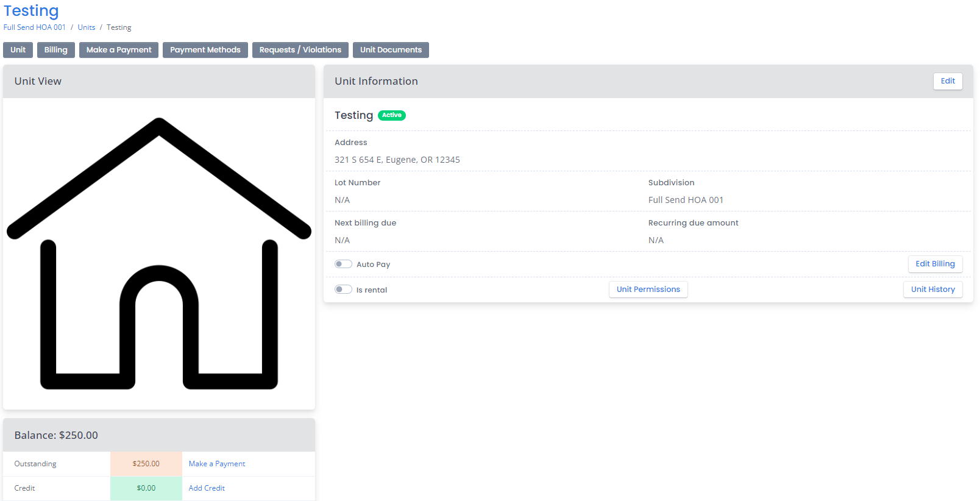Open the Unit tab
This screenshot has height=501, width=980.
tap(18, 50)
